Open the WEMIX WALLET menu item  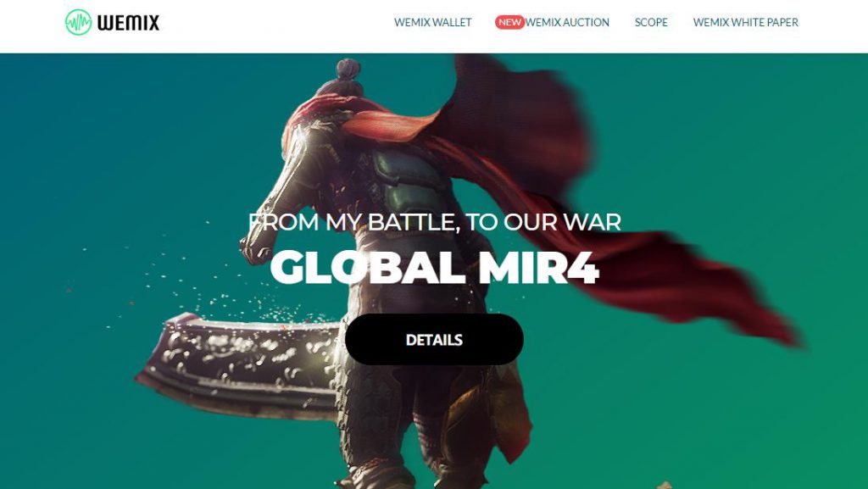click(432, 23)
